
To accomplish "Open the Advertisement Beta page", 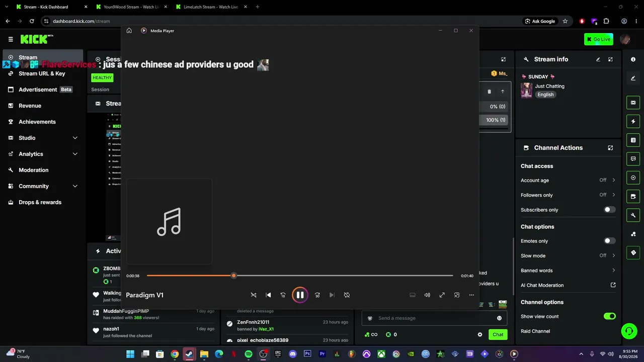I will pyautogui.click(x=43, y=89).
